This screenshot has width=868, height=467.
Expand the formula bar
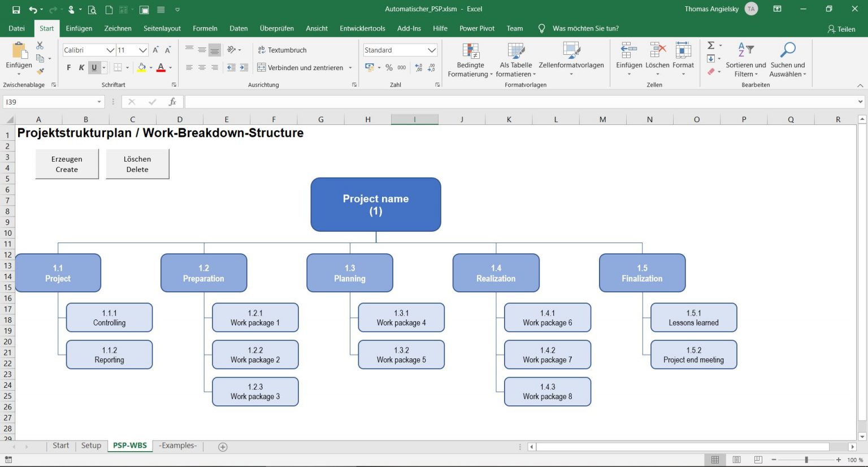point(860,102)
